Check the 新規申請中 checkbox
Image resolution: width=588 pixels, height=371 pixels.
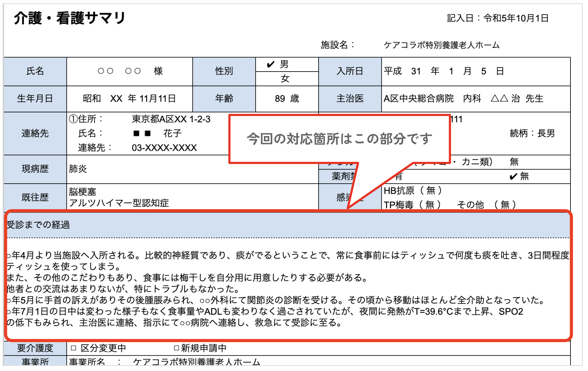pyautogui.click(x=177, y=348)
